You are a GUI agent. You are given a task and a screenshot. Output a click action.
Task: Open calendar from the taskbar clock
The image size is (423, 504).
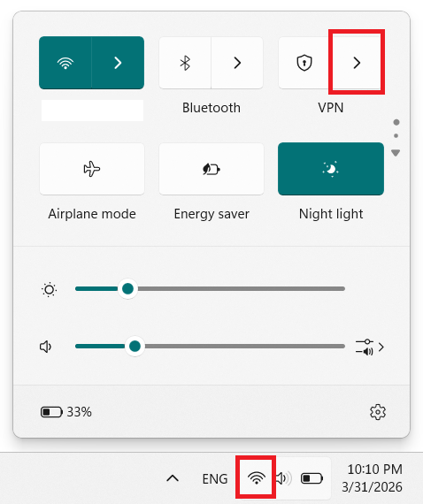(373, 478)
